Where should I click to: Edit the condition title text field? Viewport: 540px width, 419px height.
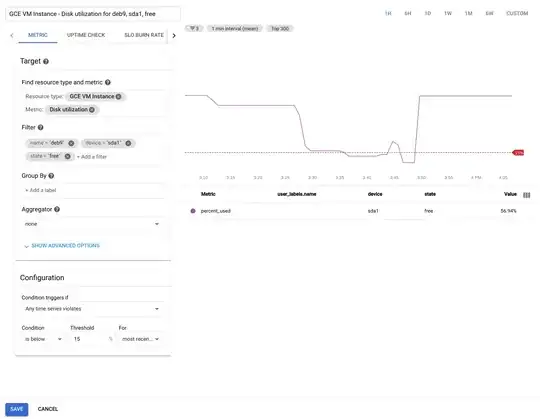93,14
